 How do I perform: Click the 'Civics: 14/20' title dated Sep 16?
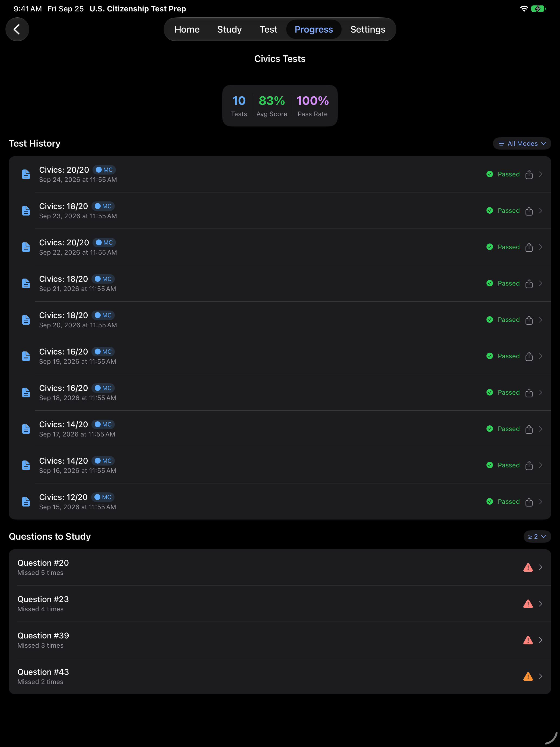63,461
